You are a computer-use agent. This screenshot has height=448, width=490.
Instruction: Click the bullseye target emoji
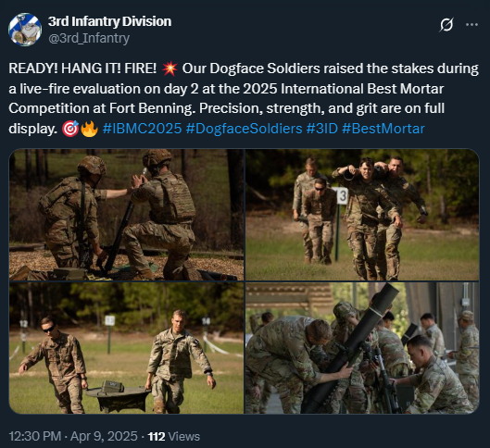(x=70, y=129)
